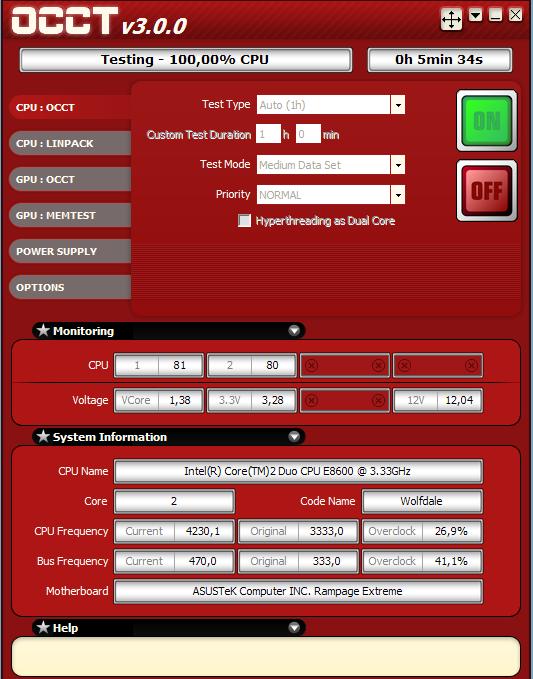Viewport: 533px width, 679px height.
Task: Click the System Information star icon
Action: (43, 436)
